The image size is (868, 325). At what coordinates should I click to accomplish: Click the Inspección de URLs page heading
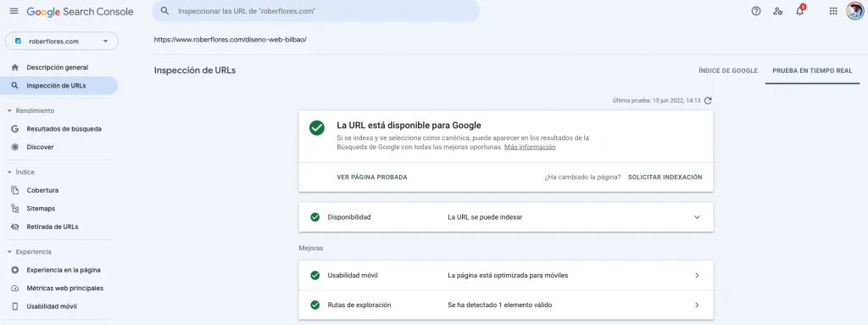click(195, 70)
